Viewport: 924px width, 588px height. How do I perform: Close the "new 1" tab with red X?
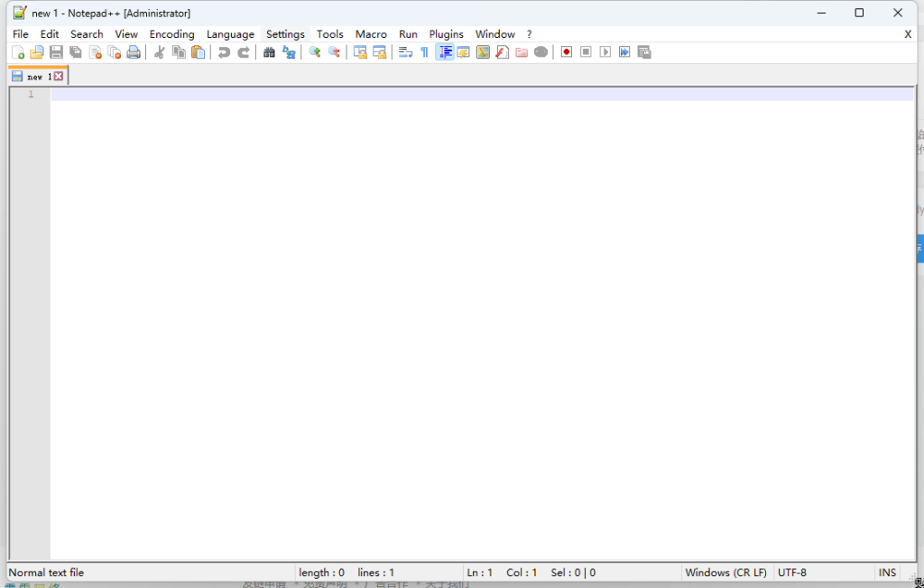click(x=59, y=76)
